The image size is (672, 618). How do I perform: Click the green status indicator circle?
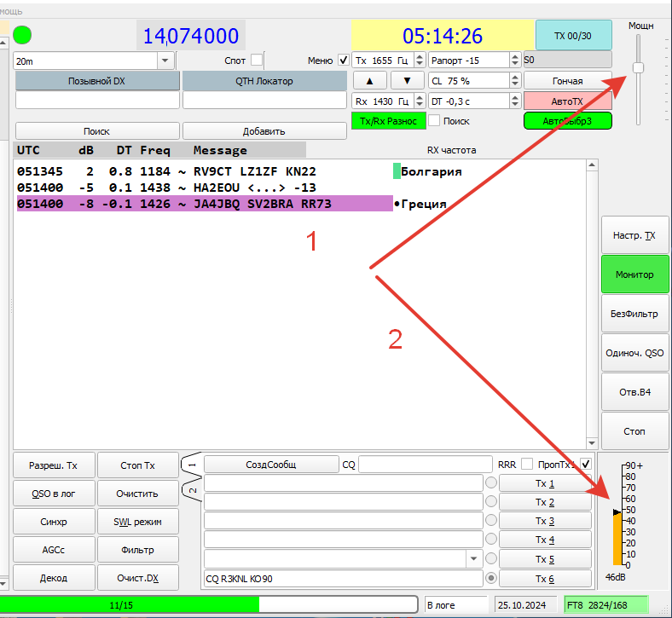pos(22,35)
